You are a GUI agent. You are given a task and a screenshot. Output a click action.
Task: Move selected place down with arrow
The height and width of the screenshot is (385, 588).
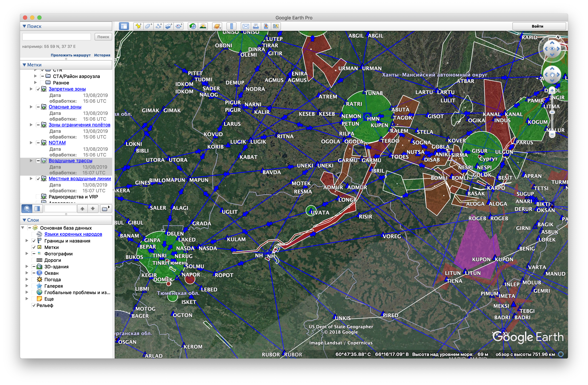[x=93, y=209]
